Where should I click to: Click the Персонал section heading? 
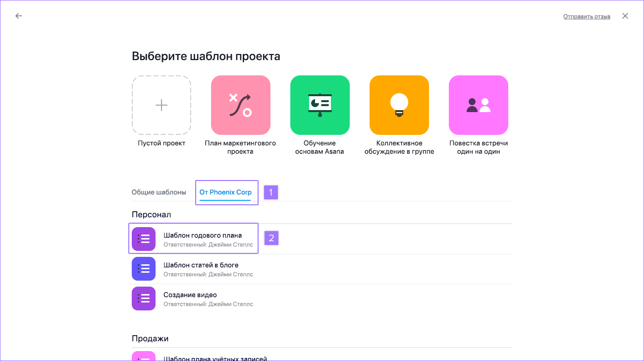coord(151,215)
